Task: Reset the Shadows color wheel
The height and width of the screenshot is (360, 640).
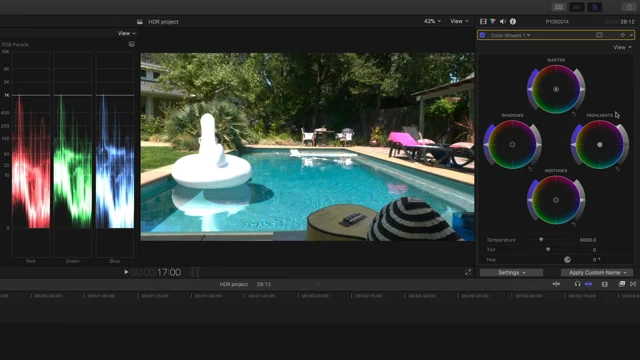Action: pyautogui.click(x=530, y=169)
